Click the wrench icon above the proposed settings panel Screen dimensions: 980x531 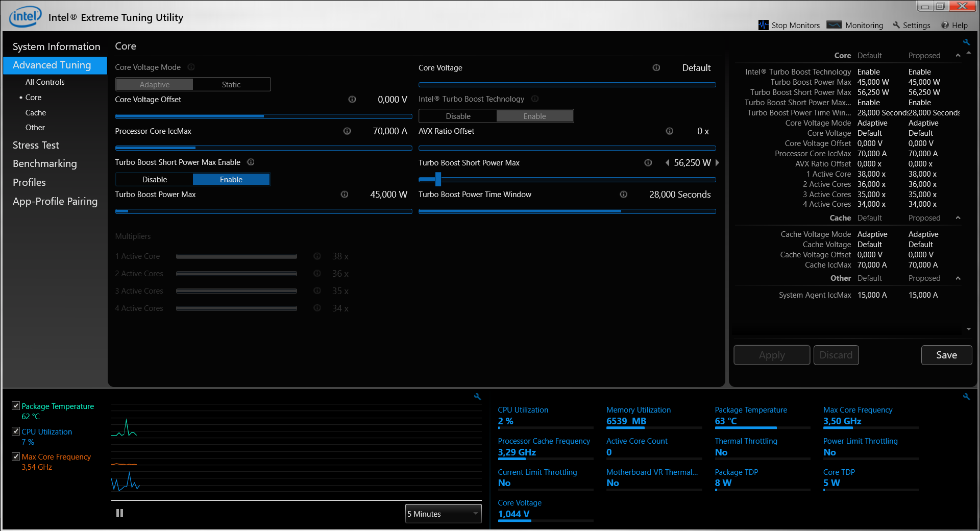(966, 42)
